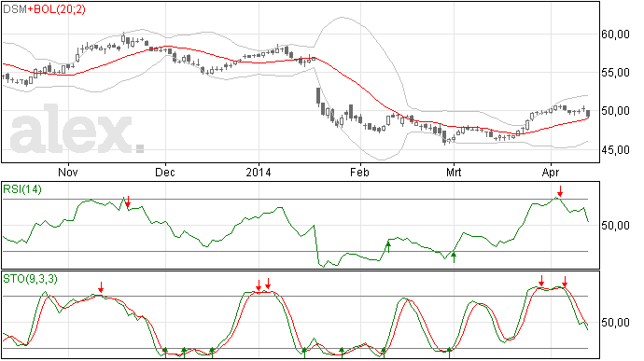Select the Apr label on time axis
Viewport: 644px width, 361px height.
click(551, 172)
